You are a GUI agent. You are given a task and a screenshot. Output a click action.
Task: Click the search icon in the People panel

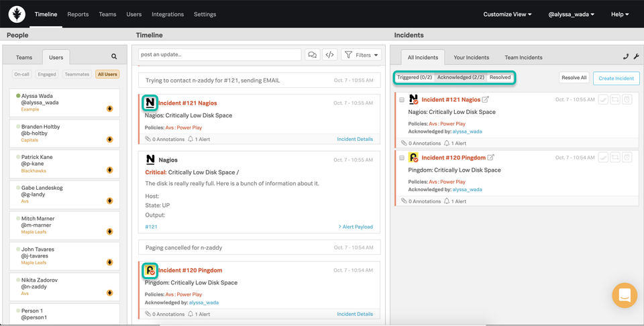pos(114,57)
